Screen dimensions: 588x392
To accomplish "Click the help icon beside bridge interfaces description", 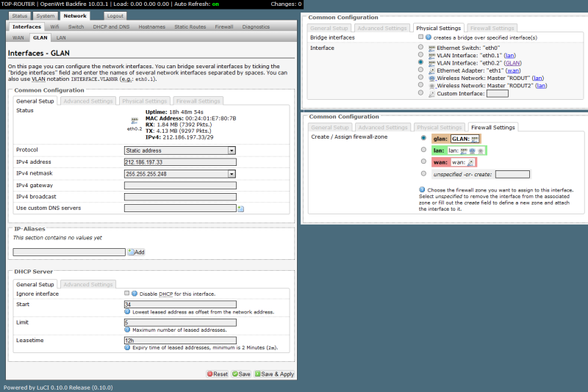I will (x=428, y=37).
